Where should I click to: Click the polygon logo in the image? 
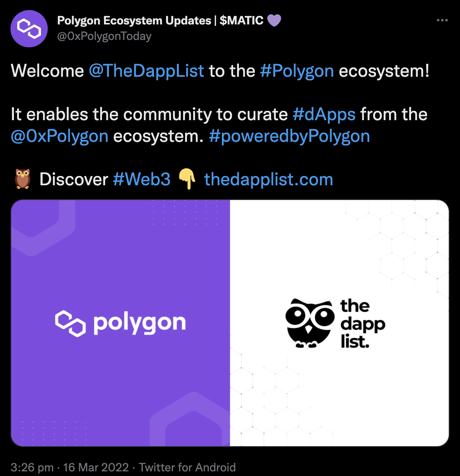(120, 323)
